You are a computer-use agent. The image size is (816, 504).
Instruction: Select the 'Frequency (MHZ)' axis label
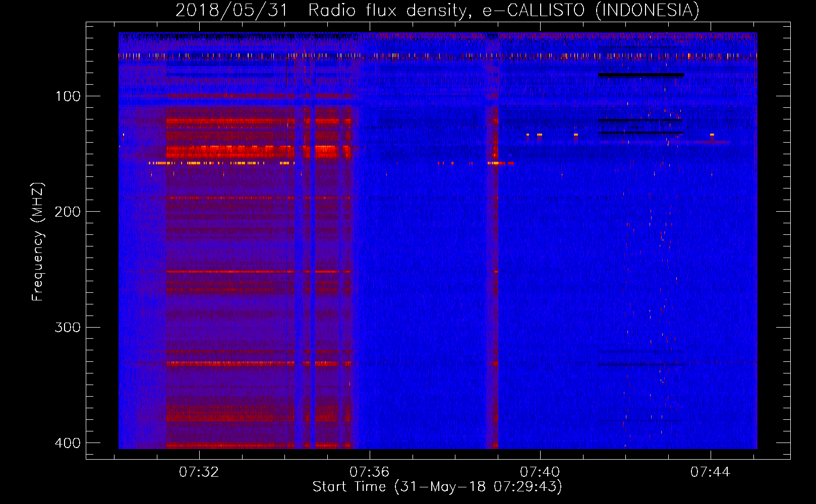tap(38, 242)
